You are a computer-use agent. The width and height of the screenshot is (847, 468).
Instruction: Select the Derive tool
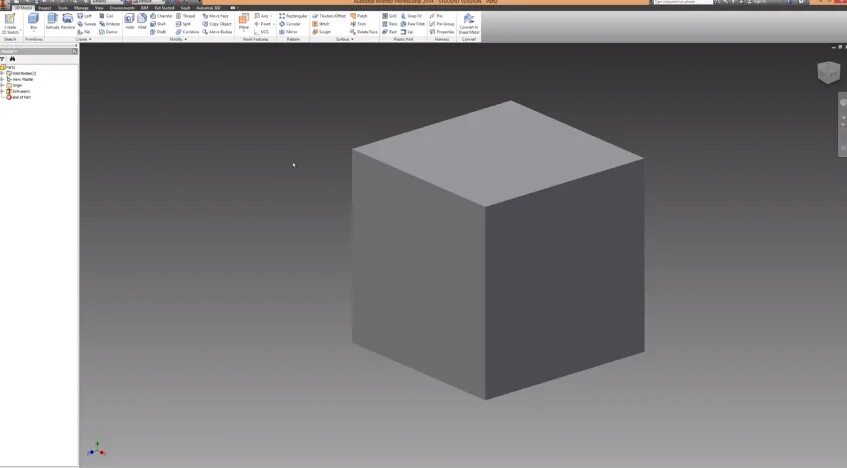click(108, 32)
